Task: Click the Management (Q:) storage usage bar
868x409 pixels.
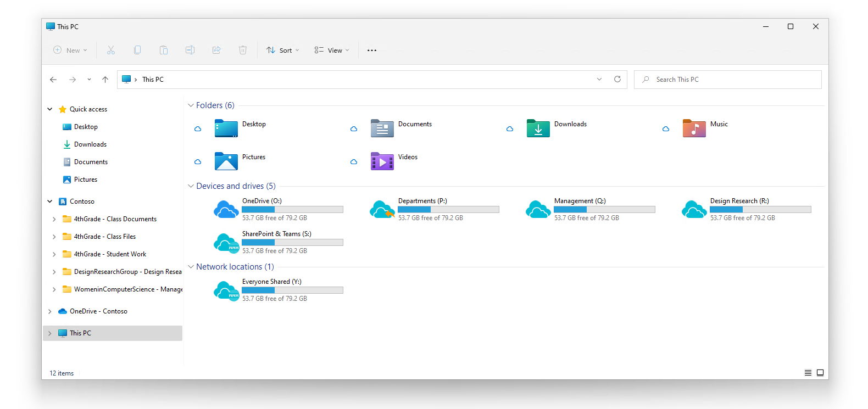Action: click(604, 209)
